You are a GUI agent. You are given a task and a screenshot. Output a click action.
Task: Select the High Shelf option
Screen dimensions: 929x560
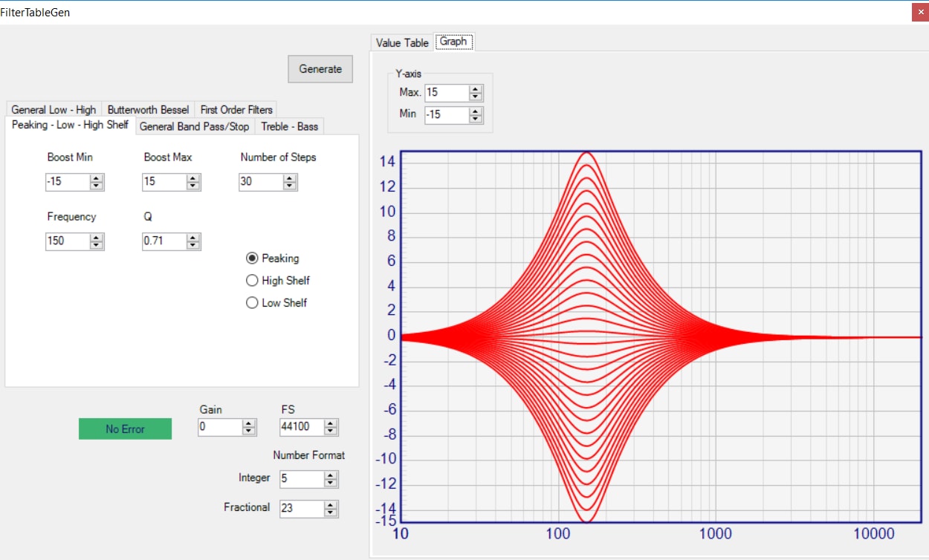(277, 281)
